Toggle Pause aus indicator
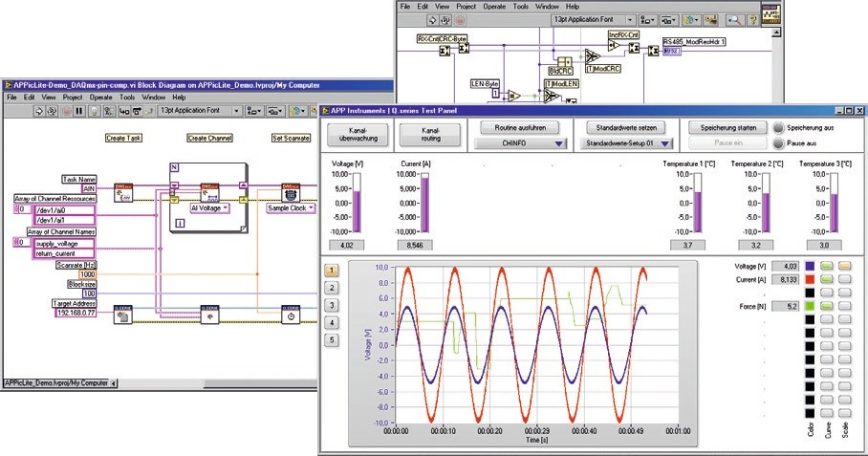 [x=778, y=143]
